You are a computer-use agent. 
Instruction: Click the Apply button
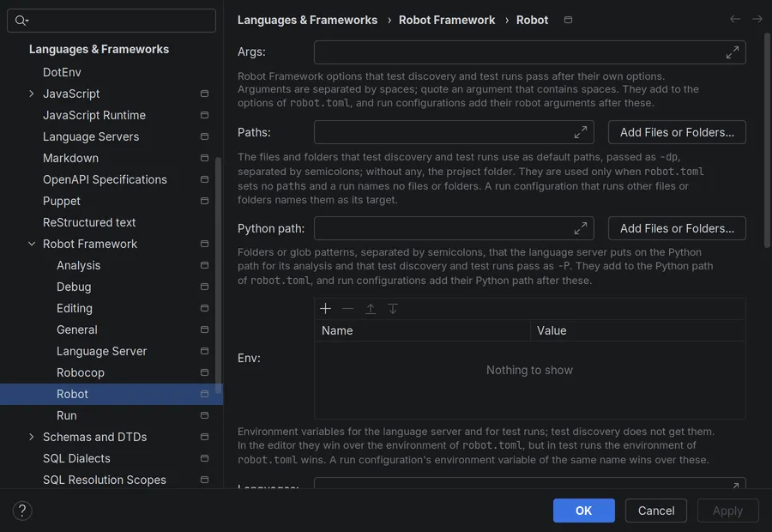pos(727,511)
